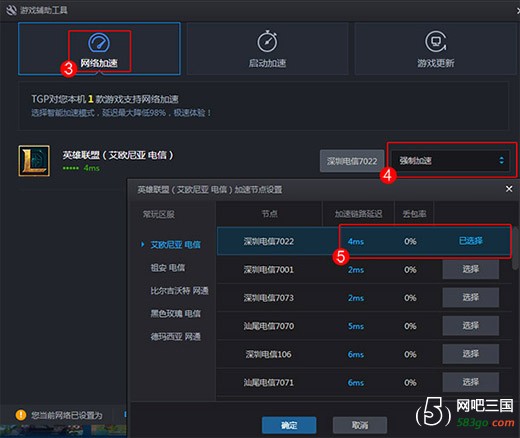Open the 强制加速 mode dropdown
The width and height of the screenshot is (520, 438).
click(451, 160)
